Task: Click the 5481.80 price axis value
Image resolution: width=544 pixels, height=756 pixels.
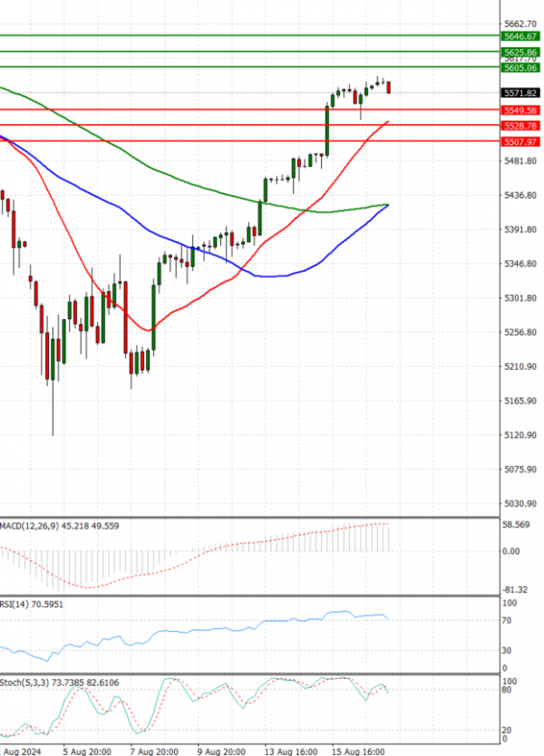Action: pos(520,160)
